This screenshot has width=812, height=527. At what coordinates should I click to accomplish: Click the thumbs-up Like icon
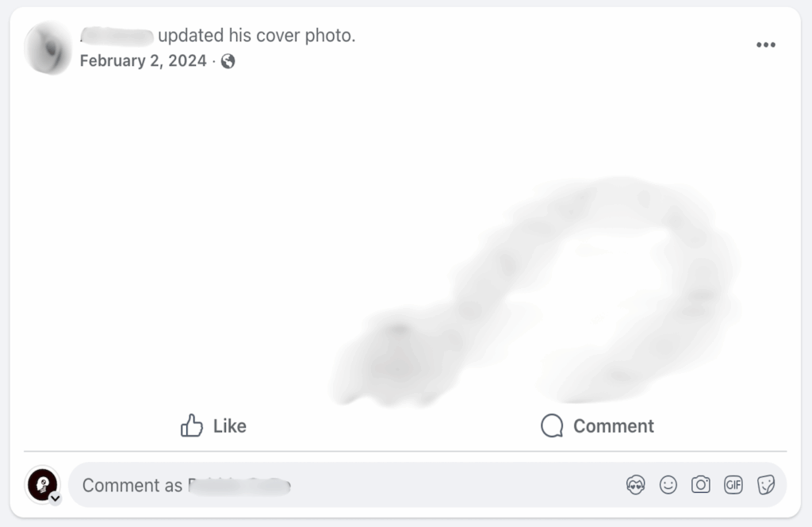192,426
